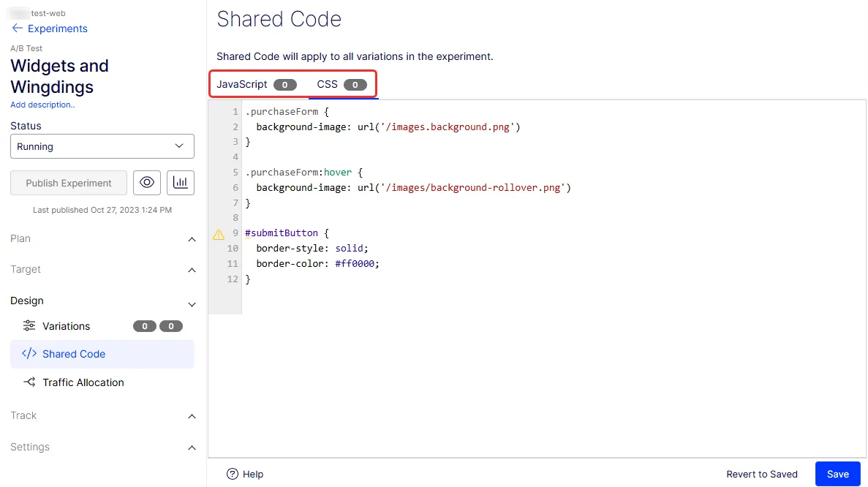The height and width of the screenshot is (487, 868).
Task: Click code line 'border-color: #ff0000;'
Action: [318, 263]
